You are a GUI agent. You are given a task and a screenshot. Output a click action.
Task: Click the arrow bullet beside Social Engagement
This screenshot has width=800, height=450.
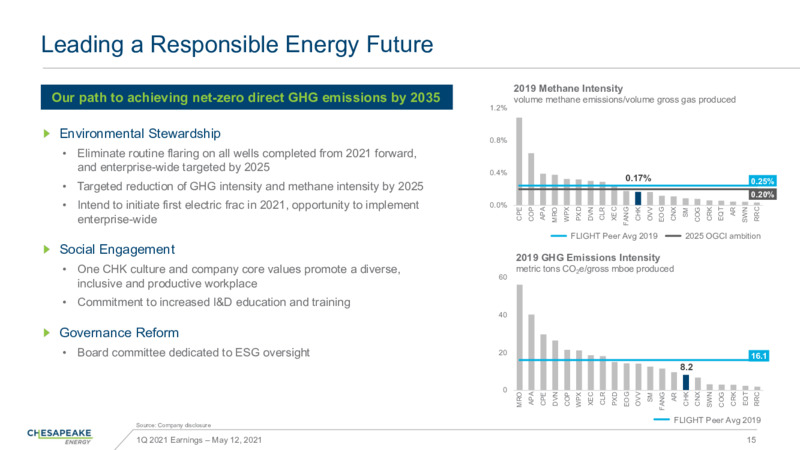47,249
